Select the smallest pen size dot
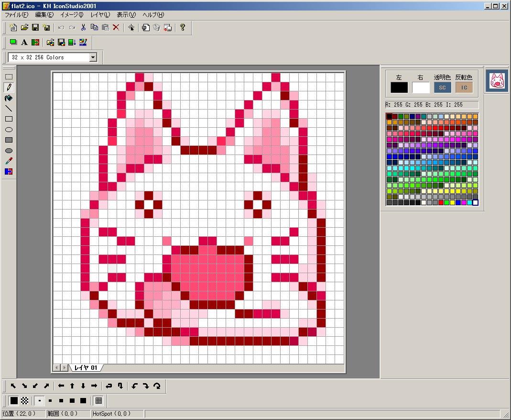The height and width of the screenshot is (420, 511). click(x=39, y=400)
